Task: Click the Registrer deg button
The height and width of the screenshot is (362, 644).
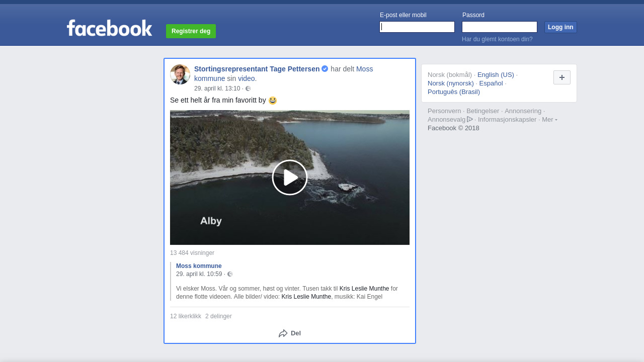Action: coord(191,31)
